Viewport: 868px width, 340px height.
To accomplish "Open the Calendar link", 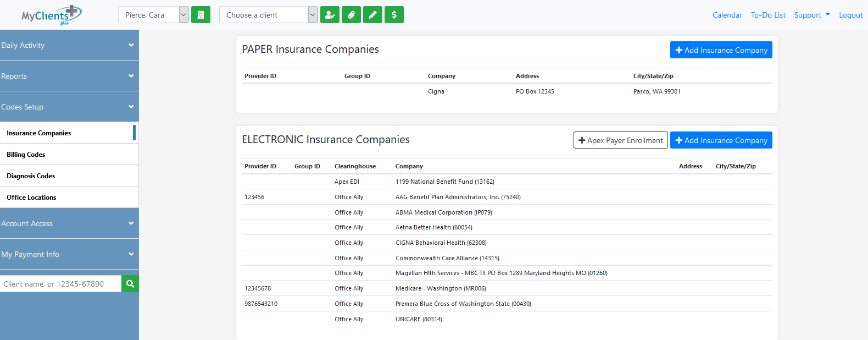I will coord(727,15).
